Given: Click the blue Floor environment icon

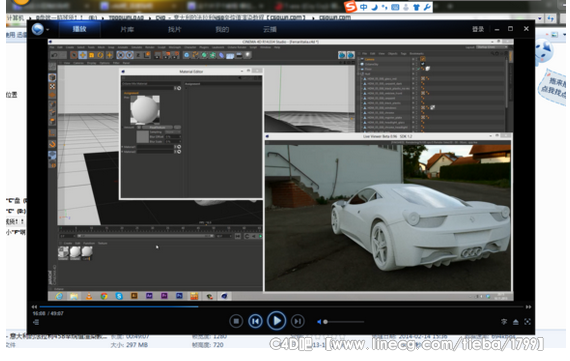Looking at the screenshot, I should [230, 55].
